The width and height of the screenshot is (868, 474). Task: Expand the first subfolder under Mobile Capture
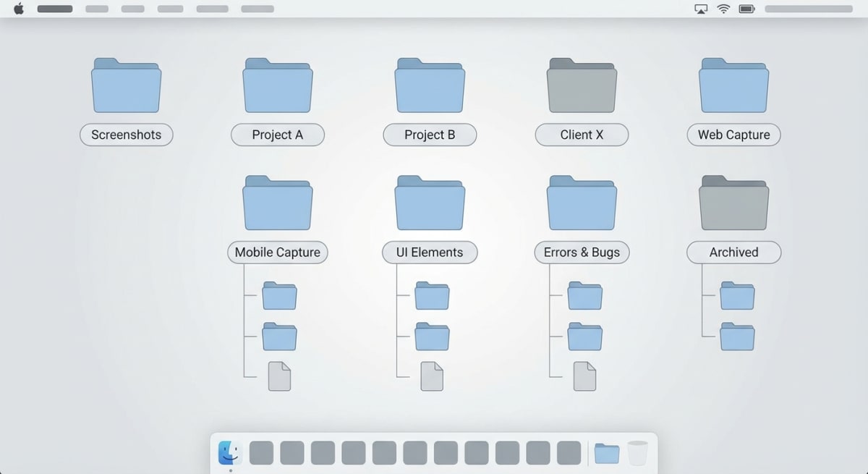[280, 296]
